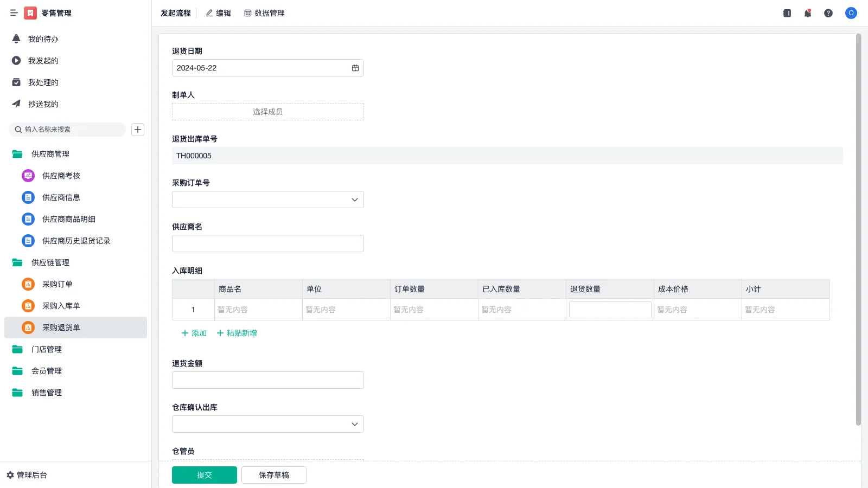
Task: Collapse the 供应商管理 folder
Action: pyautogui.click(x=50, y=153)
